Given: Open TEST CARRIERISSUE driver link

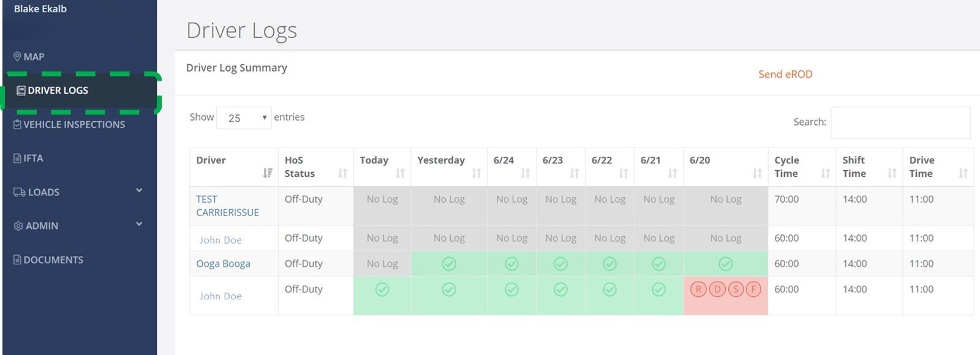Looking at the screenshot, I should (x=227, y=206).
